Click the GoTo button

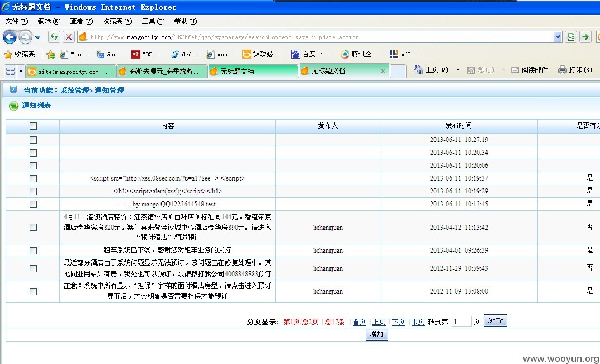495,321
